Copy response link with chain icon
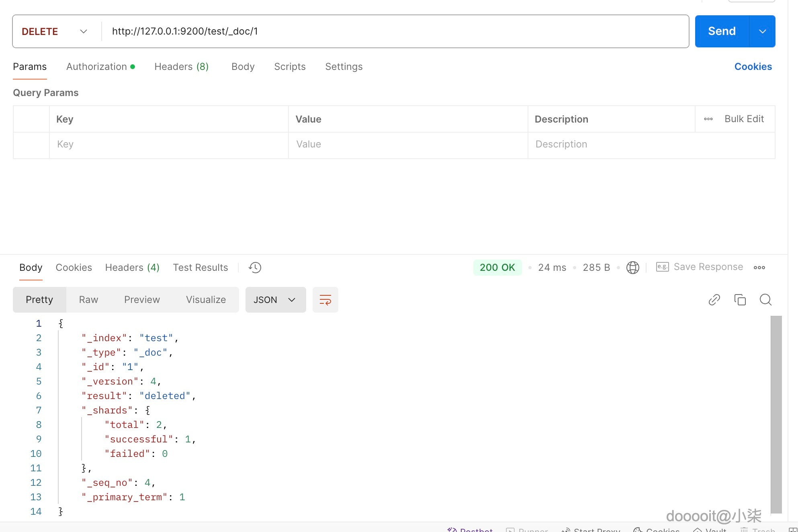 pyautogui.click(x=714, y=300)
